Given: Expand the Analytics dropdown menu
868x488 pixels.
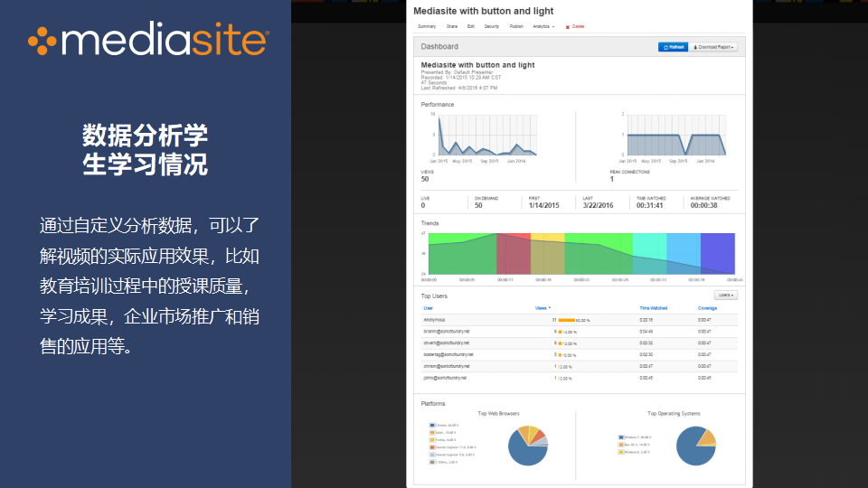Looking at the screenshot, I should point(543,26).
